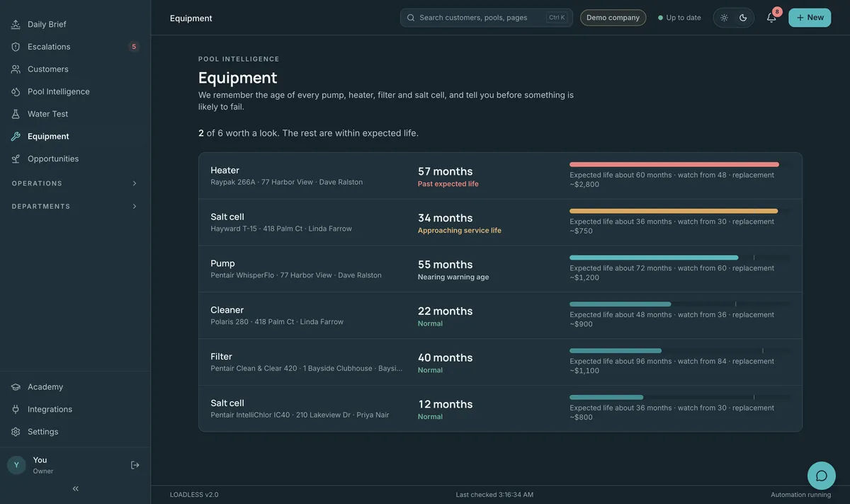Click the Equipment wrench icon
The image size is (850, 504).
(x=16, y=137)
